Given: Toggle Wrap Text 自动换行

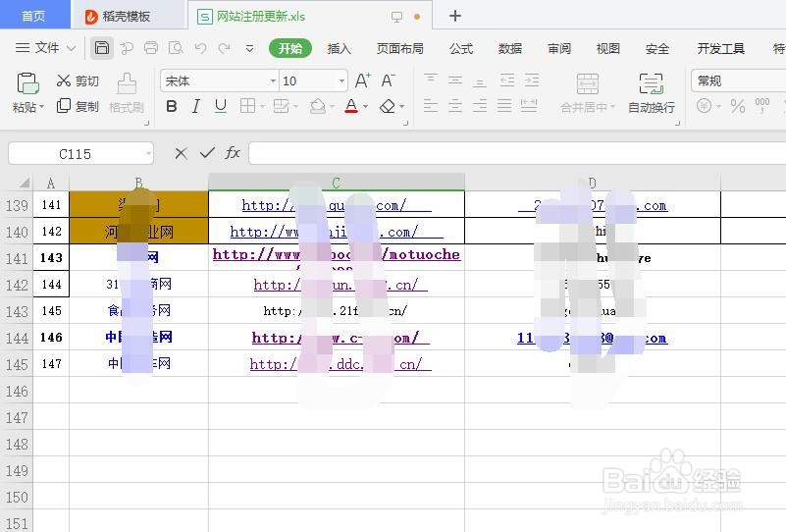Looking at the screenshot, I should [x=652, y=93].
